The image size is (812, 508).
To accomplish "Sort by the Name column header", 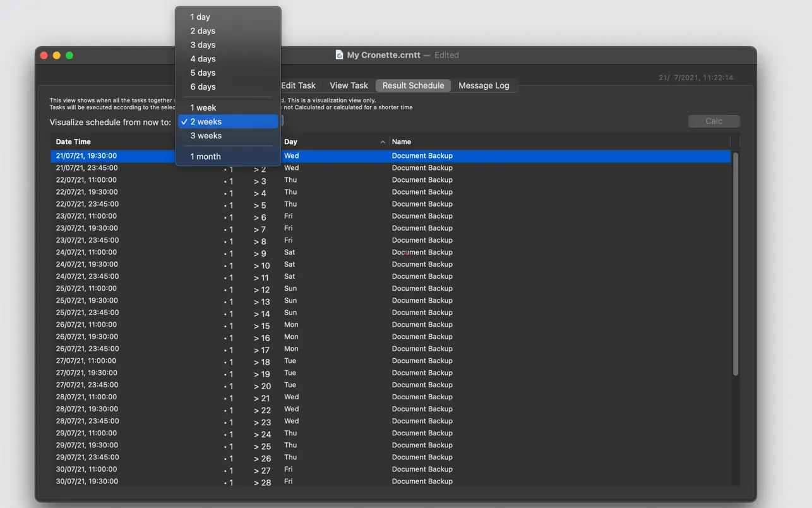I will pyautogui.click(x=402, y=142).
